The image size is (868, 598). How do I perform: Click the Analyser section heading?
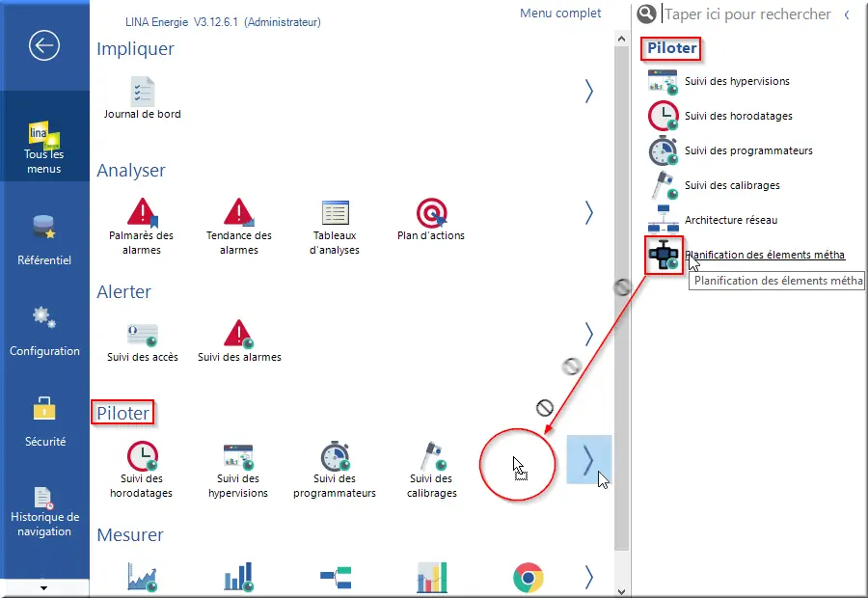130,171
